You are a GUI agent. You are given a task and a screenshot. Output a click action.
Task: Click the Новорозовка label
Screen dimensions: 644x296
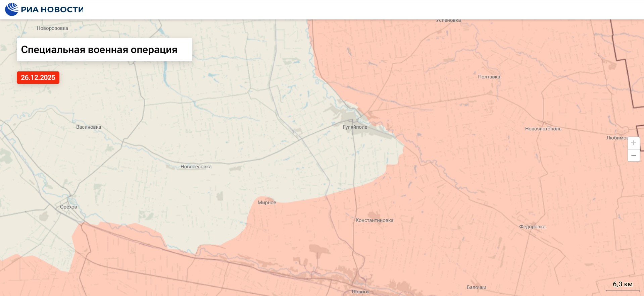tap(52, 28)
